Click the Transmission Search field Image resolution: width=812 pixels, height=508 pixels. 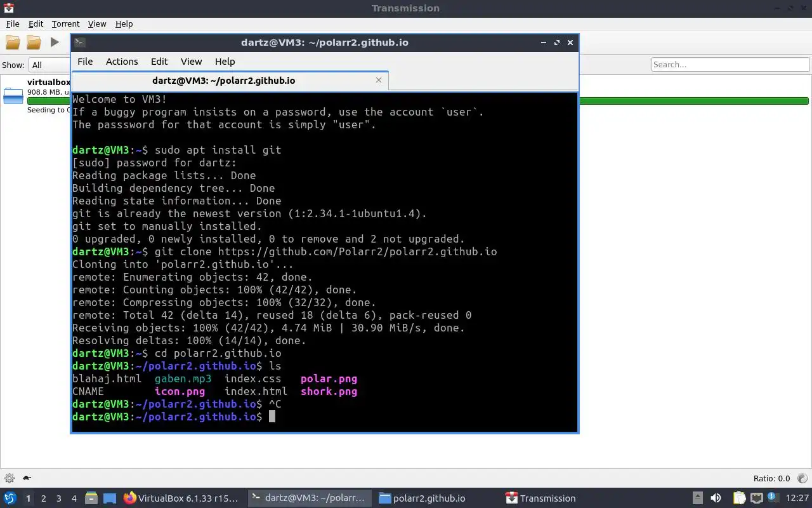(x=730, y=64)
